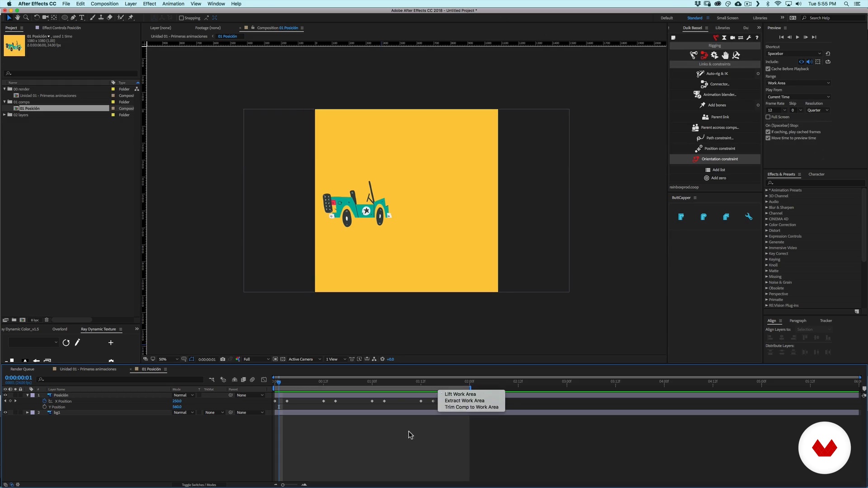Click the first ButtCapper cap icon
Image resolution: width=868 pixels, height=488 pixels.
click(681, 217)
